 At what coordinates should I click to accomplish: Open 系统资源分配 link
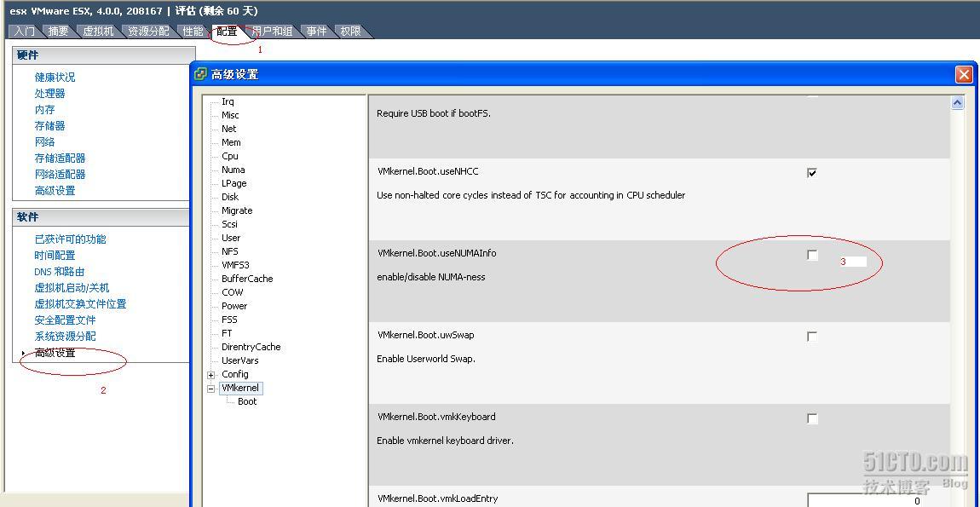coord(65,337)
